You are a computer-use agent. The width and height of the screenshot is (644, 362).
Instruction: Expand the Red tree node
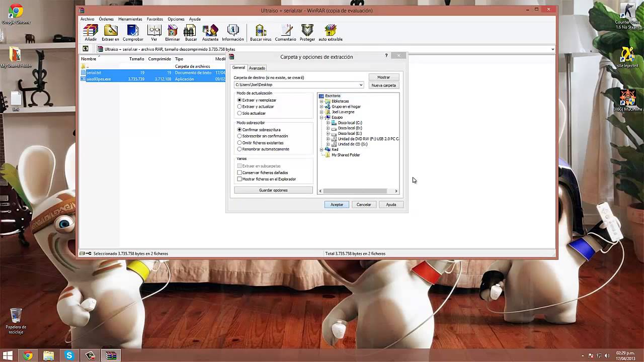point(321,149)
